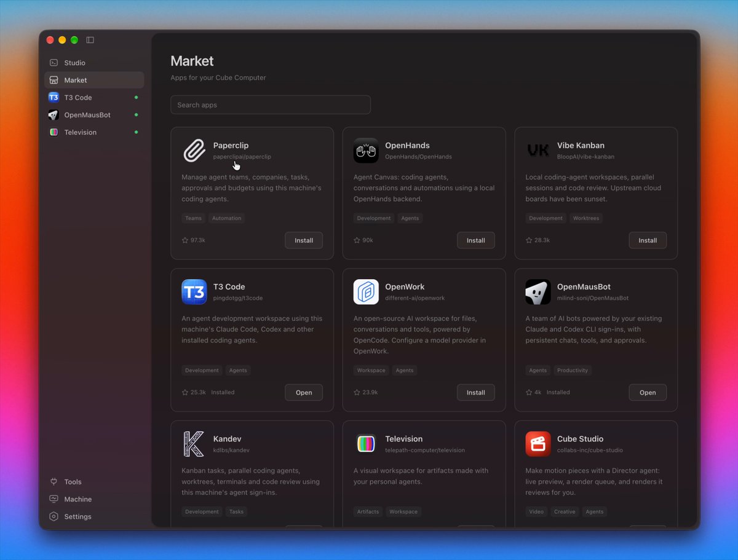Click the OpenHands hands icon
Image resolution: width=738 pixels, height=560 pixels.
click(x=366, y=151)
